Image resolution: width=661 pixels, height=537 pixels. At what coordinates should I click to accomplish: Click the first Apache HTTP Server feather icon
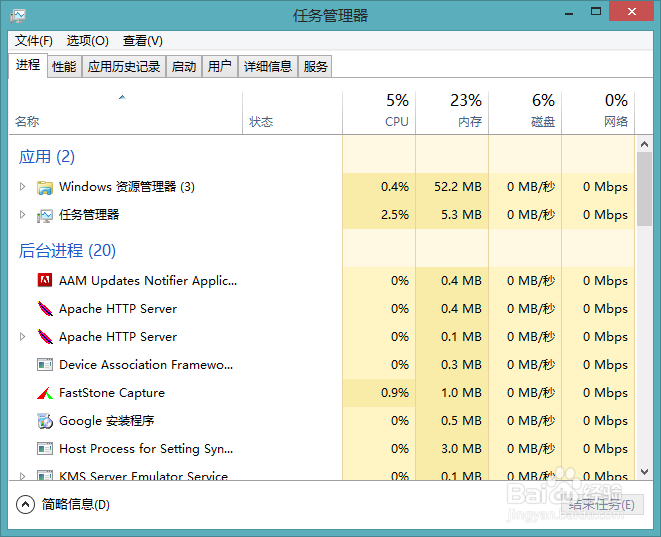(45, 309)
